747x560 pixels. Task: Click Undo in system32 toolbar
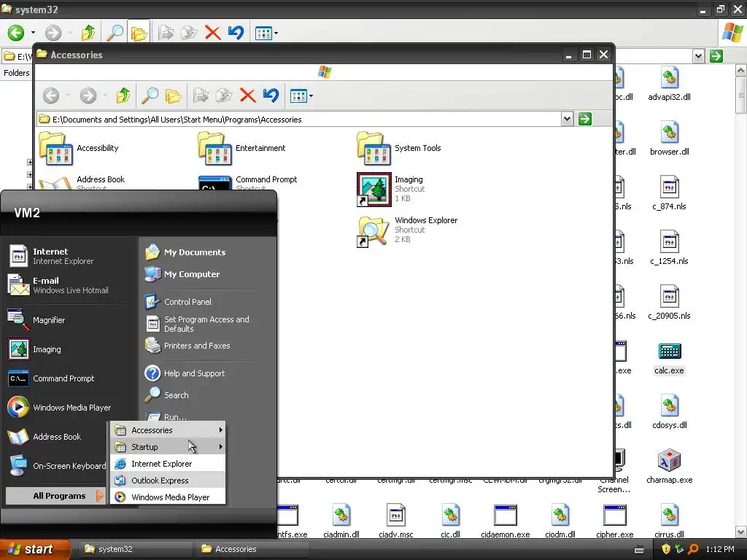tap(236, 33)
